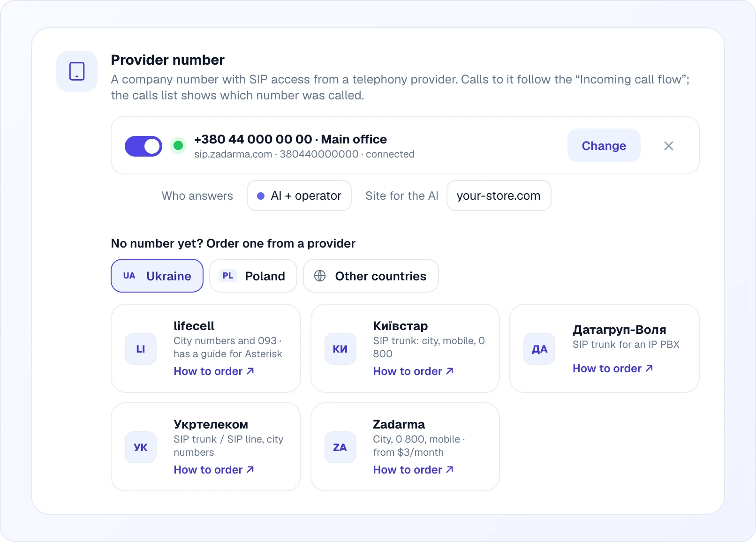This screenshot has width=756, height=542.
Task: Open the Other countries tab
Action: (x=371, y=276)
